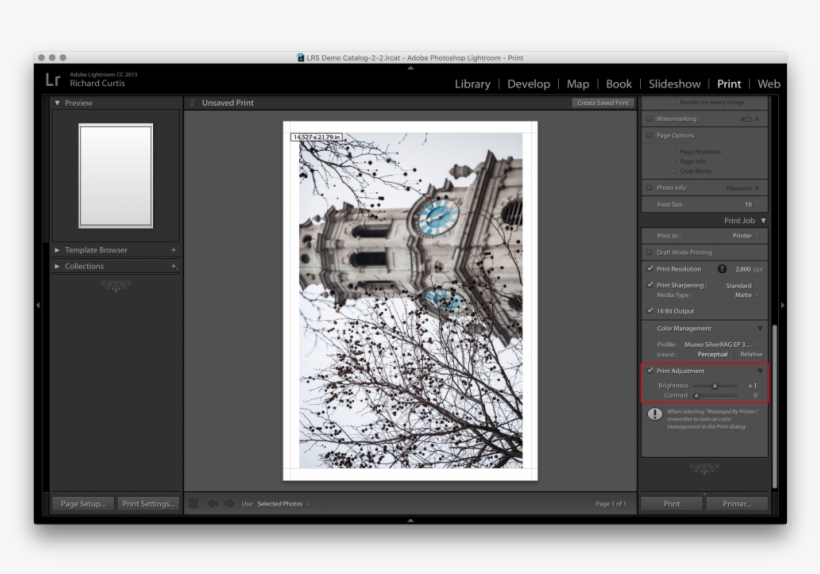The image size is (820, 574).
Task: Collapse the Preview panel triangle
Action: click(x=57, y=103)
